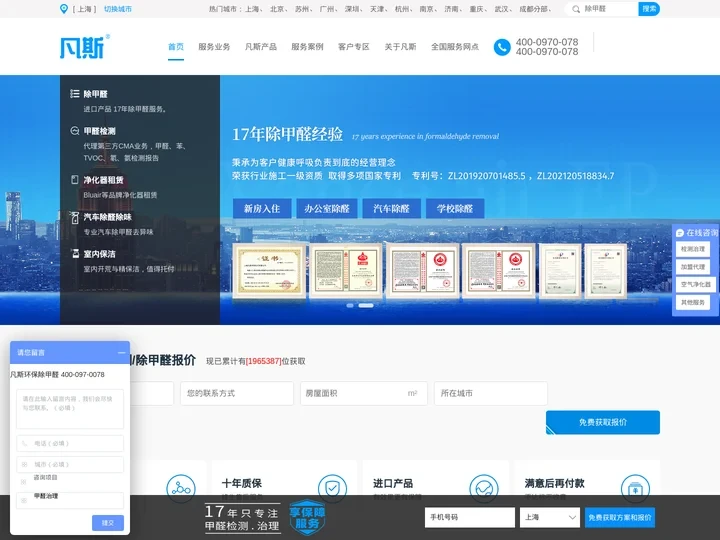Open the 凡斯产品 menu
Screen dimensions: 720x540
point(261,47)
